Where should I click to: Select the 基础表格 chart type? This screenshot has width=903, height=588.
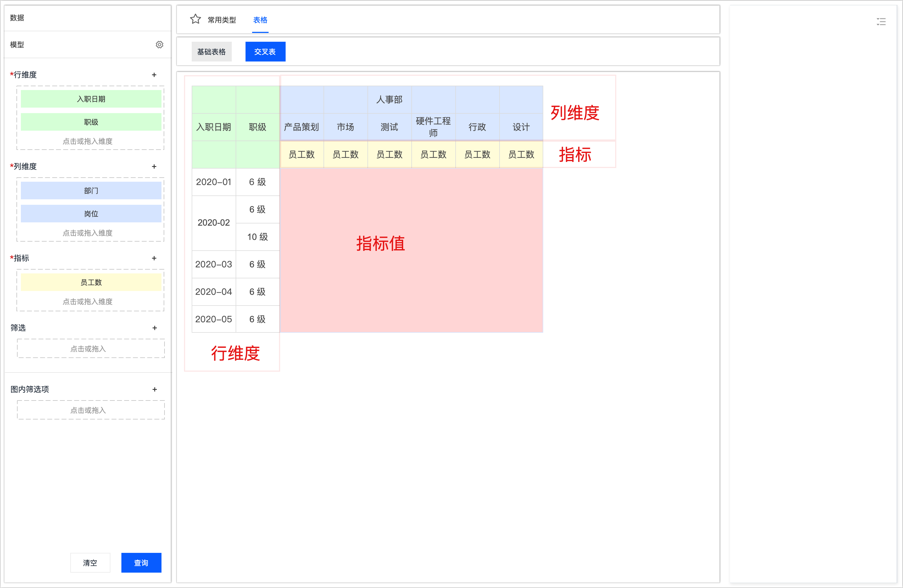point(211,52)
